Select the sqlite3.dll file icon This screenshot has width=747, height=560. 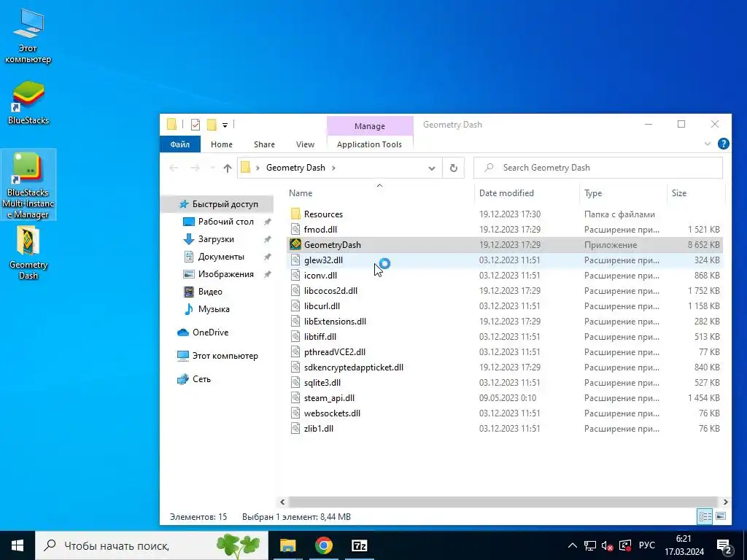[x=295, y=382]
